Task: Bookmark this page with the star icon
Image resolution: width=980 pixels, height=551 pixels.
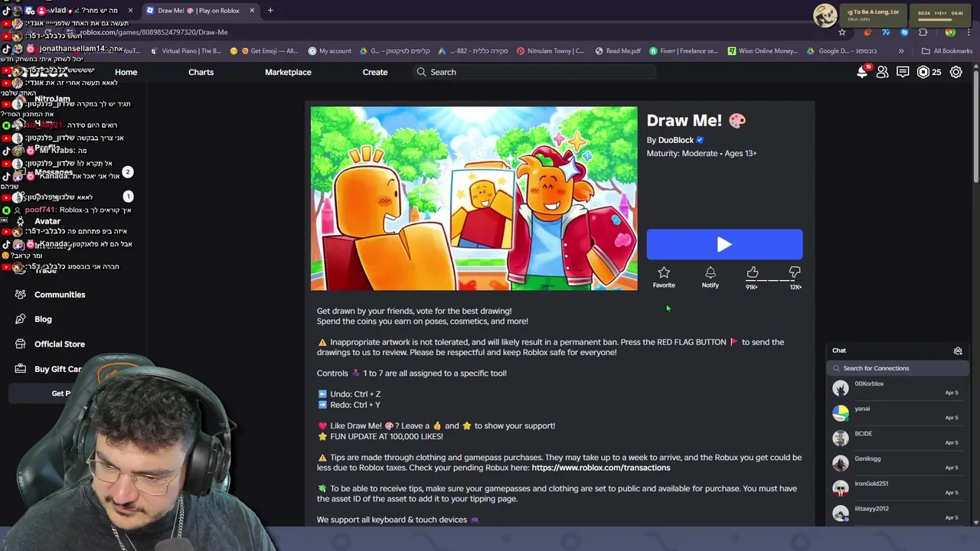Action: tap(842, 32)
